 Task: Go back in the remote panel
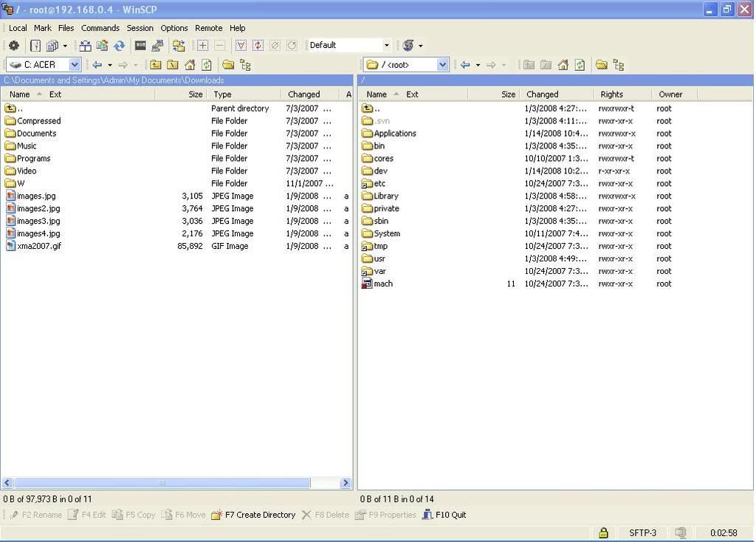(x=465, y=65)
